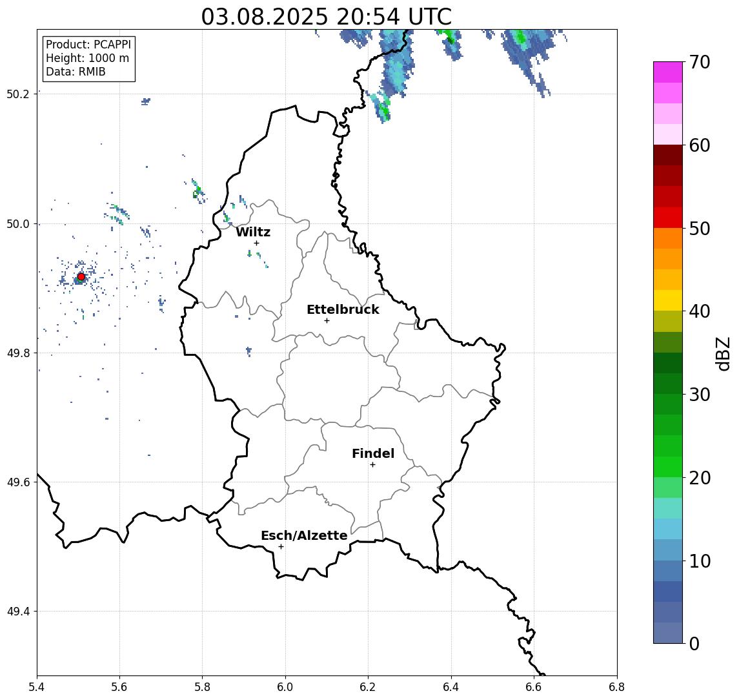This screenshot has height=700, width=739.
Task: Click the Esch/Alzette city label
Action: pos(304,535)
